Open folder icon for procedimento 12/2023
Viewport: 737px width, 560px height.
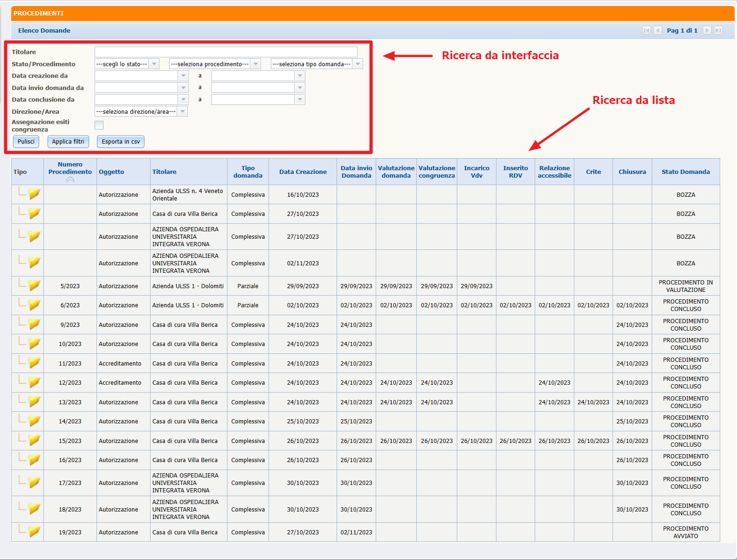point(34,382)
